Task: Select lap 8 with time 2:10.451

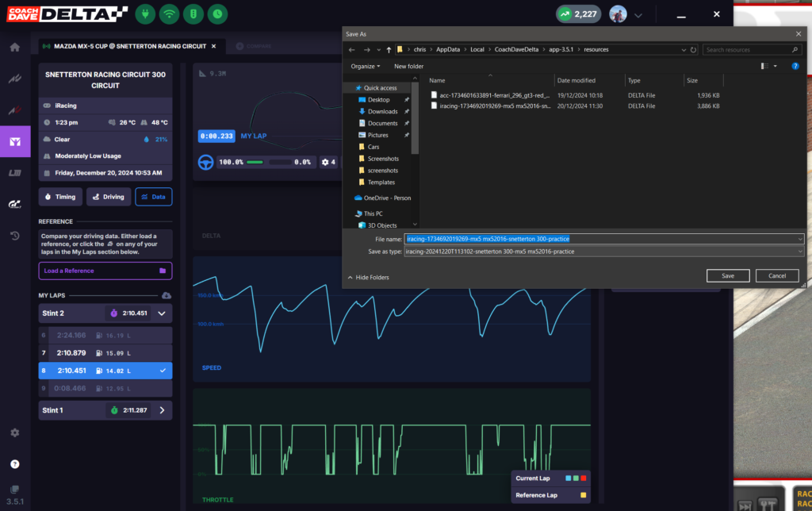Action: pyautogui.click(x=105, y=371)
